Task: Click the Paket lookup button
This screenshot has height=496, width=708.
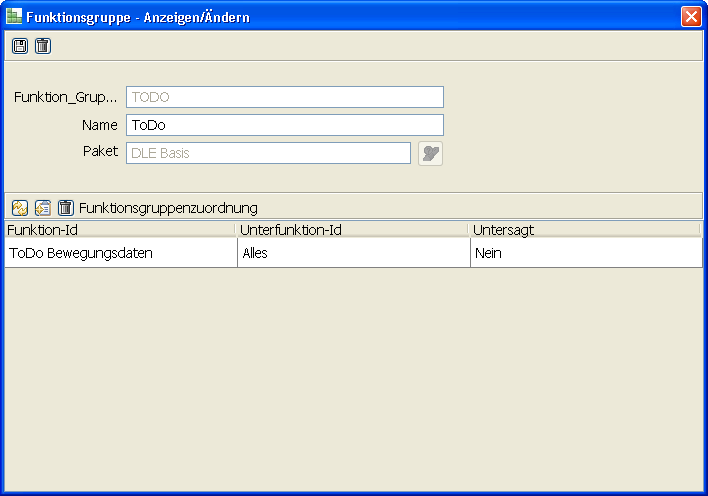Action: pos(430,153)
